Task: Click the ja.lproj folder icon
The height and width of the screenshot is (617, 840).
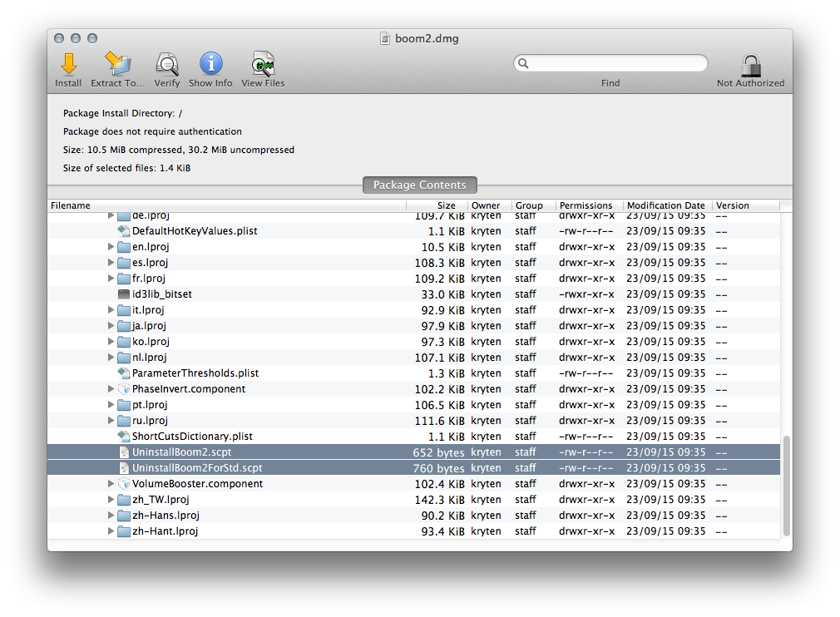Action: click(124, 326)
